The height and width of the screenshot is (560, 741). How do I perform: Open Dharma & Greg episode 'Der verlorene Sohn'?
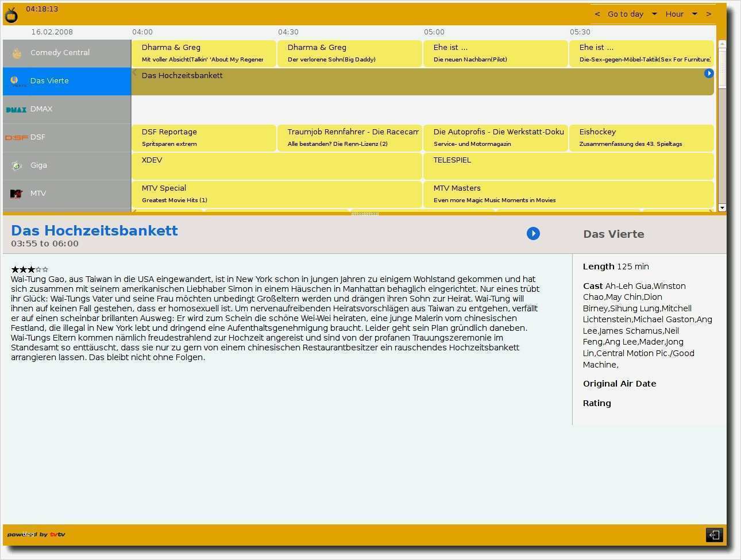point(350,53)
